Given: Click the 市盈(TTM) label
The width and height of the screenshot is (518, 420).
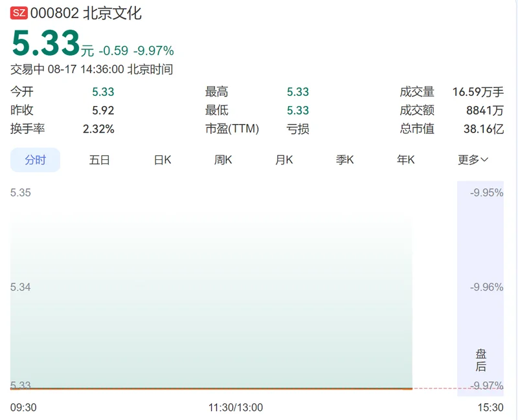Looking at the screenshot, I should click(232, 129).
